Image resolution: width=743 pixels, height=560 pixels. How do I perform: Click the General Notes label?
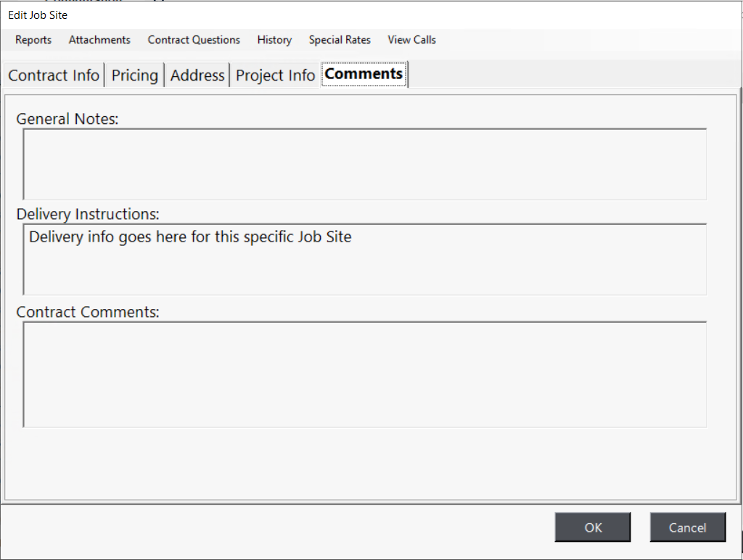click(x=67, y=119)
